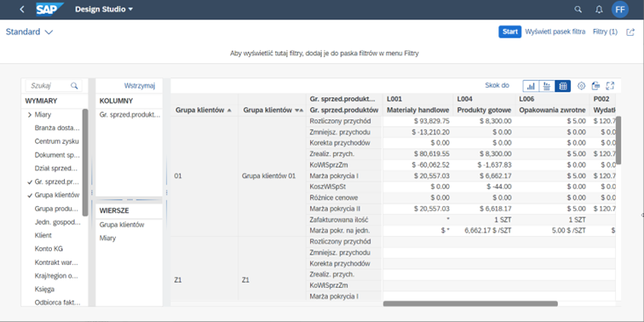Click the search magnifier in Szukaj field
The image size is (644, 322).
(74, 86)
